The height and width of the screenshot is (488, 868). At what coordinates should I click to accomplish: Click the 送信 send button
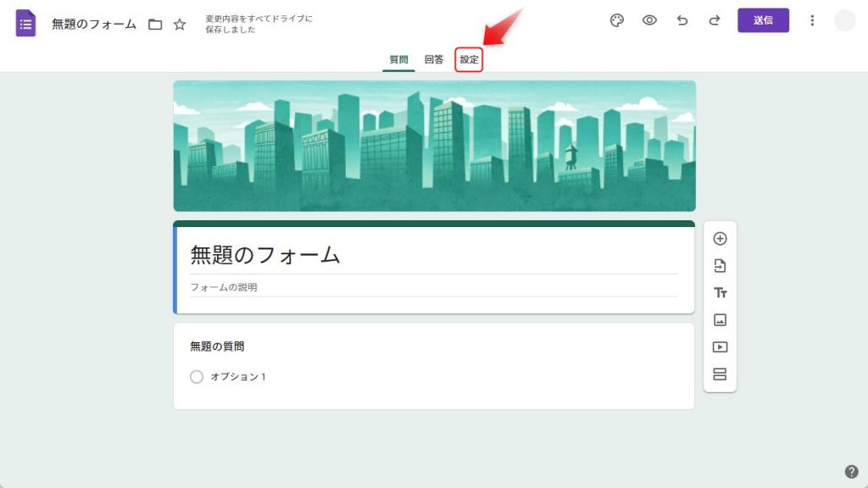763,20
